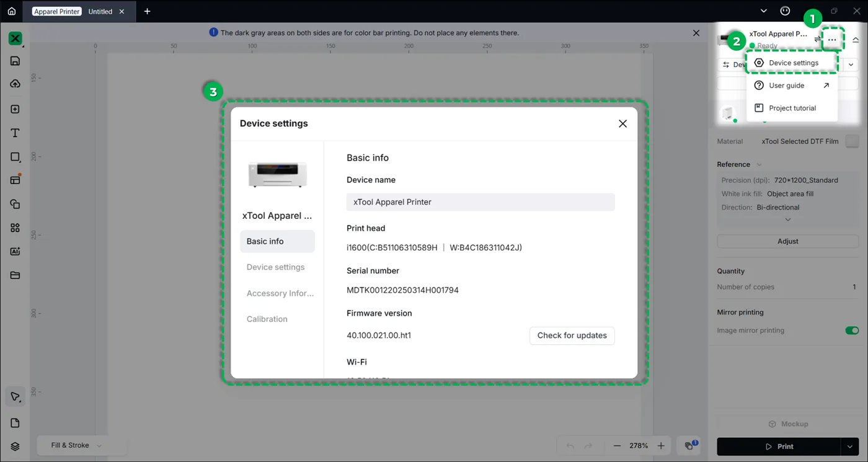This screenshot has width=868, height=462.
Task: Click the Number of copies value
Action: click(x=854, y=287)
